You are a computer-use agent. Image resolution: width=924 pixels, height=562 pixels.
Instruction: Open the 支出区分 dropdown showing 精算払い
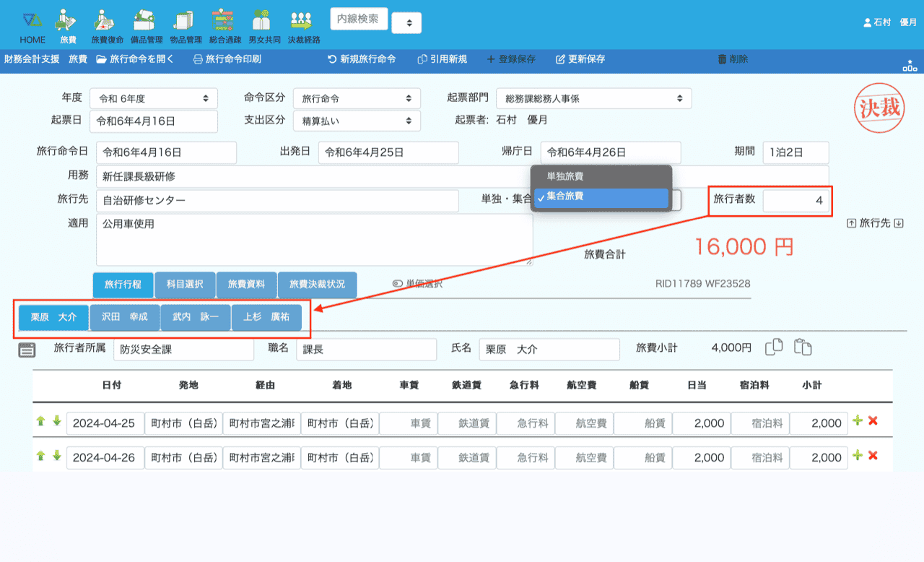pos(357,121)
